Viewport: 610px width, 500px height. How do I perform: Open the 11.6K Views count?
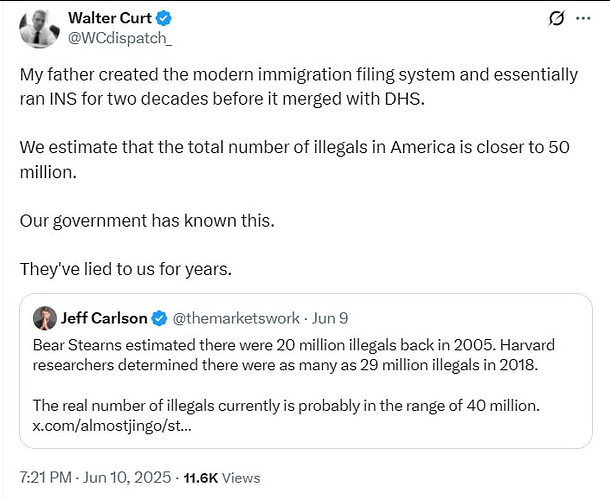pos(222,478)
